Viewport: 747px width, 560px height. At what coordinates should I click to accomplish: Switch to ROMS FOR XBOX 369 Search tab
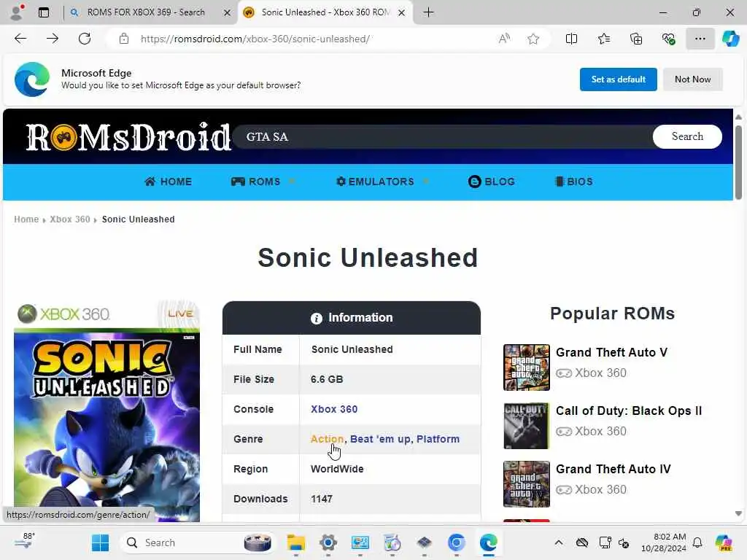coord(146,12)
